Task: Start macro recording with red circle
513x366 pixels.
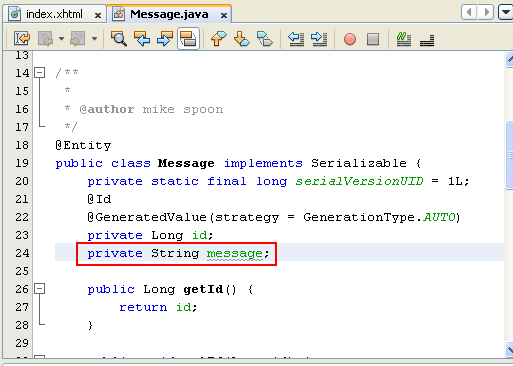Action: coord(350,39)
